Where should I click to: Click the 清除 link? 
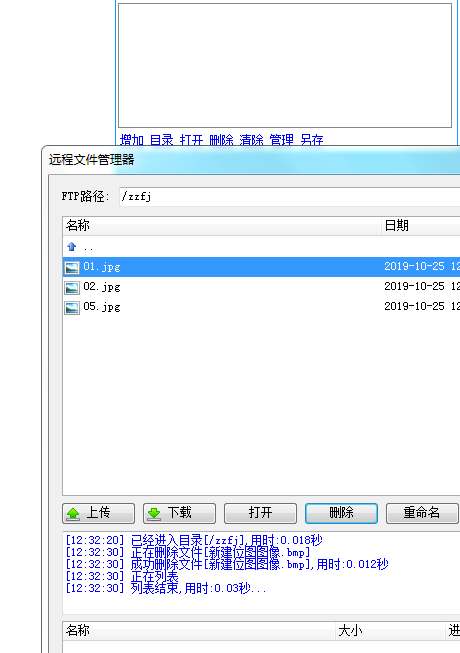[x=251, y=140]
